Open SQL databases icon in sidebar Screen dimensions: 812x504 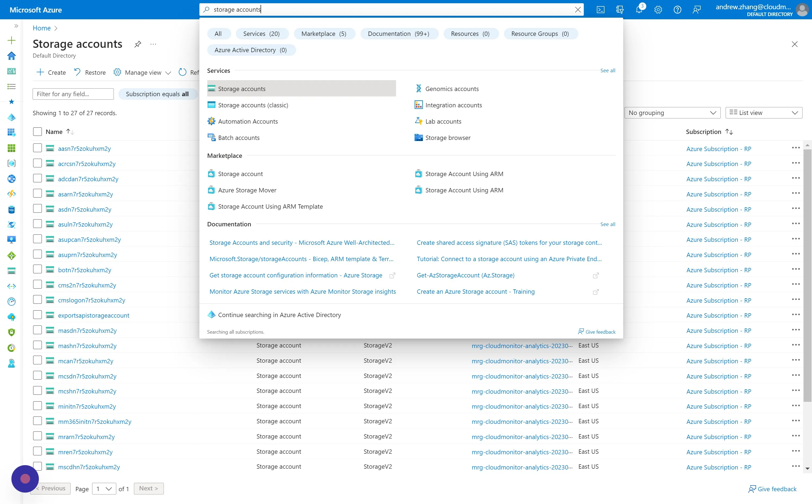pyautogui.click(x=11, y=209)
